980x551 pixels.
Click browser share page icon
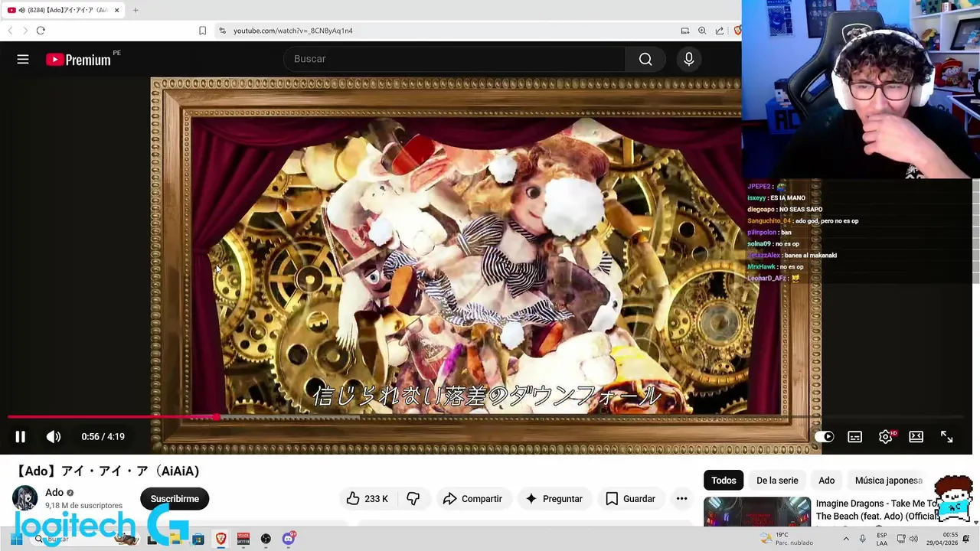click(x=720, y=31)
